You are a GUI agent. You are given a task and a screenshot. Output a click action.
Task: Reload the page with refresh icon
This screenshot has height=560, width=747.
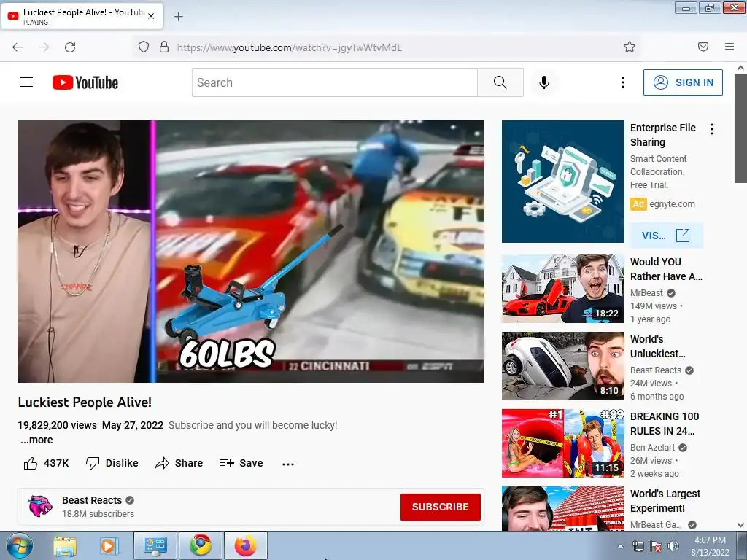tap(70, 47)
